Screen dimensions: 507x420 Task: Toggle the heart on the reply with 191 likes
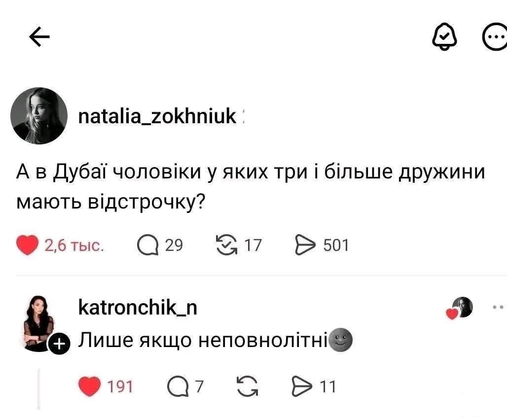89,386
